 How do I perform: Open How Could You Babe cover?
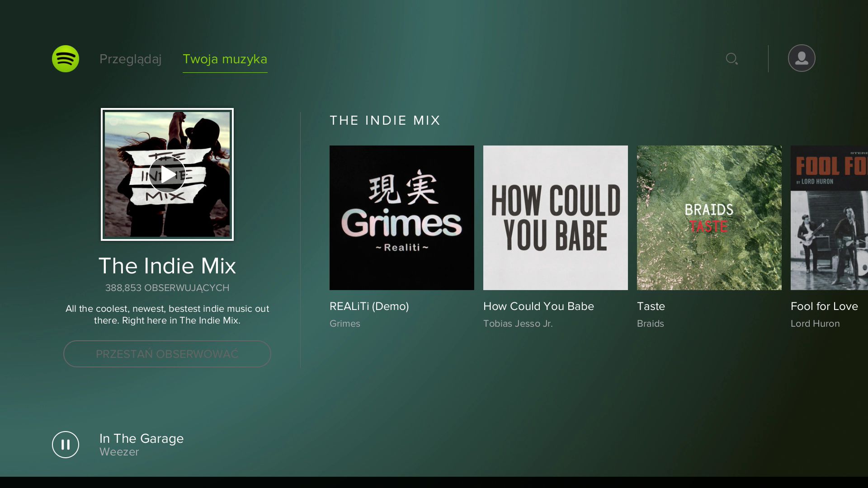coord(555,217)
